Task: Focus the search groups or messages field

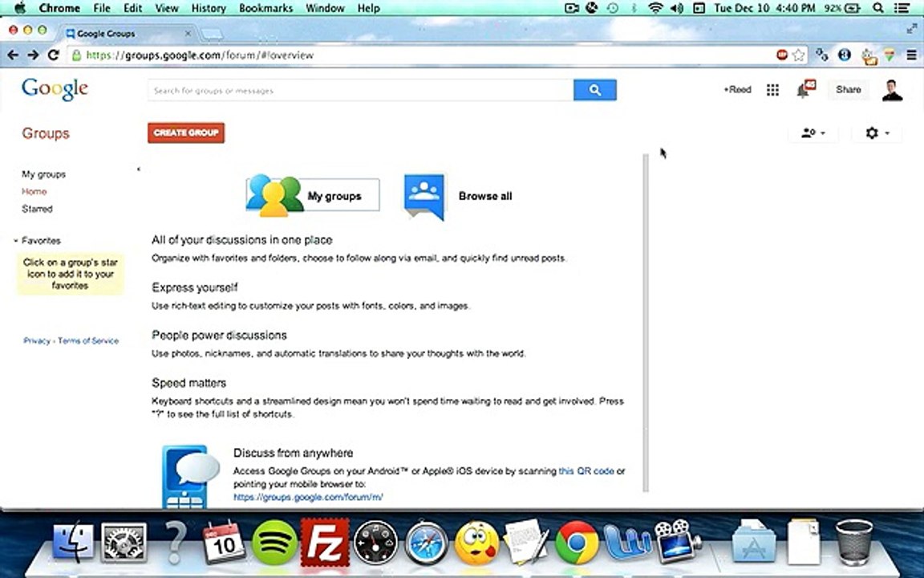Action: point(360,90)
